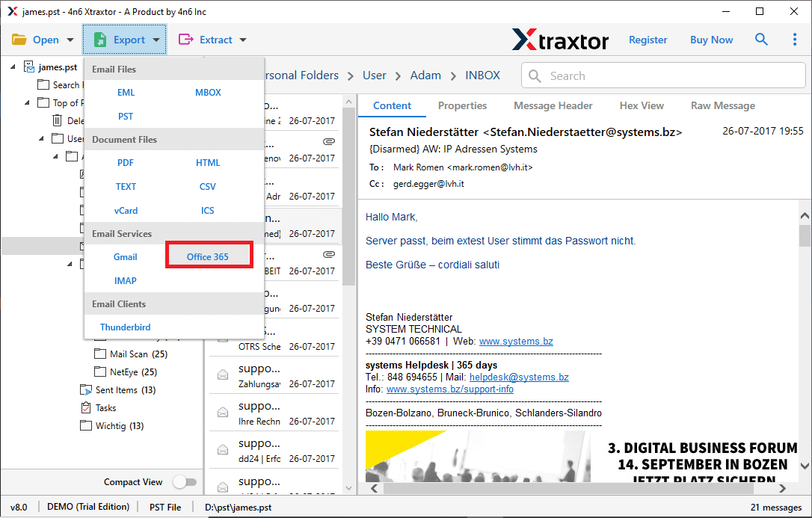Select Thunderbird email client
This screenshot has width=812, height=518.
click(126, 327)
